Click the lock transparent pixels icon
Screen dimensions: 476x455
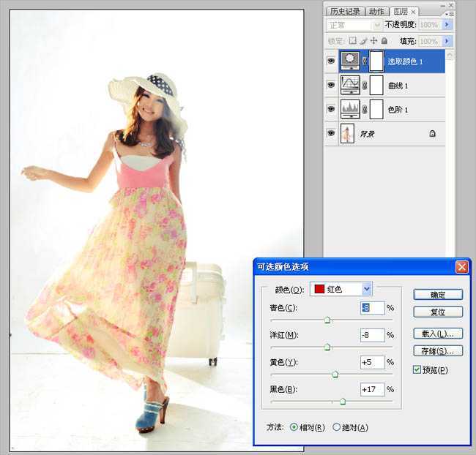pyautogui.click(x=352, y=41)
